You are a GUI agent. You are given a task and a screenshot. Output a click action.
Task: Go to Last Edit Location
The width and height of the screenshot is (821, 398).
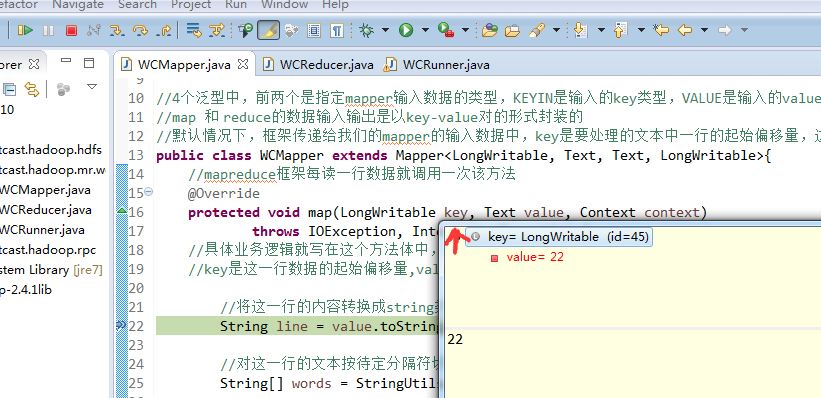[x=661, y=30]
